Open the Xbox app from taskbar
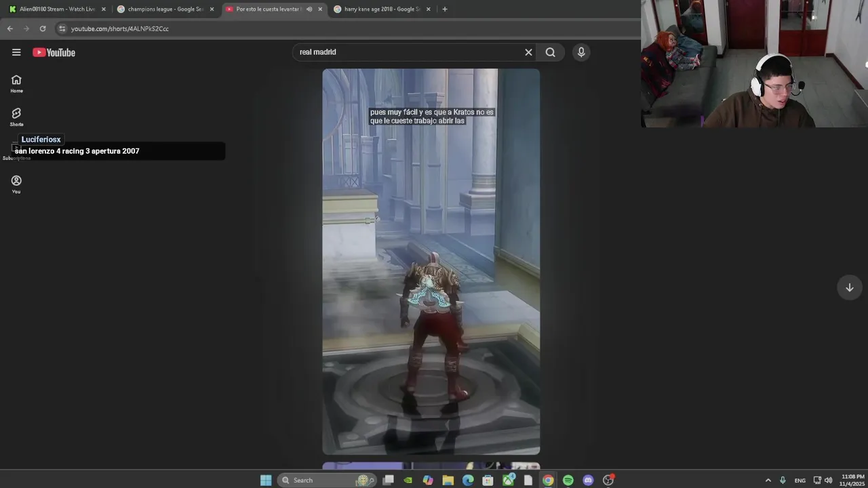This screenshot has width=868, height=488. [x=508, y=480]
